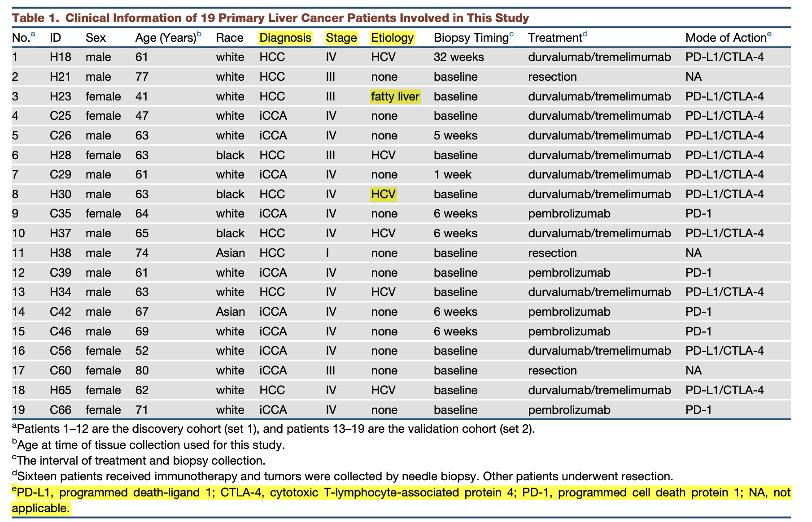
Task: Click footnote d 'Sixteen patients received immunotherapy'
Action: 342,476
